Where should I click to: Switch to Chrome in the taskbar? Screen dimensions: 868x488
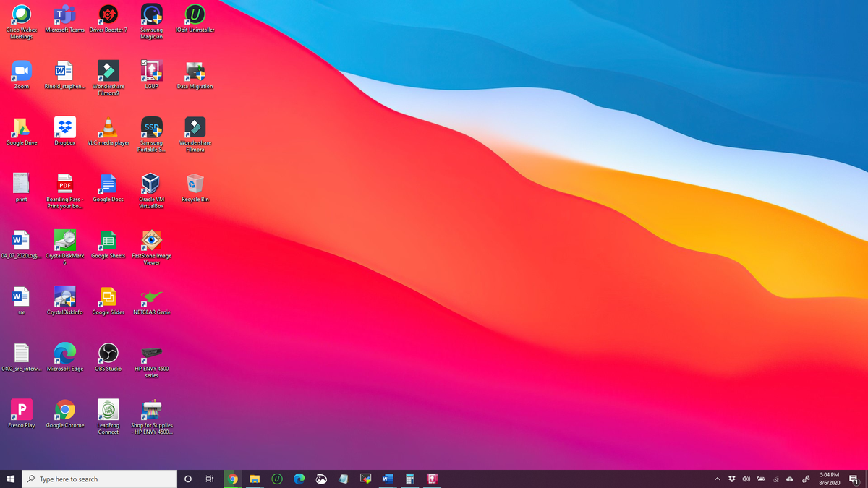(232, 479)
